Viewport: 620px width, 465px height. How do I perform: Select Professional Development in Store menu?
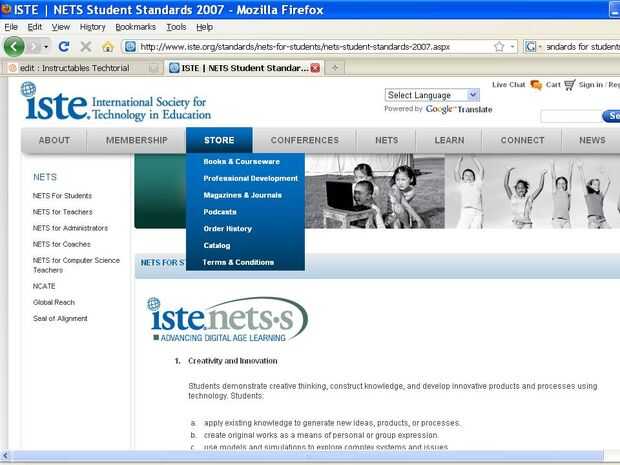pyautogui.click(x=250, y=178)
